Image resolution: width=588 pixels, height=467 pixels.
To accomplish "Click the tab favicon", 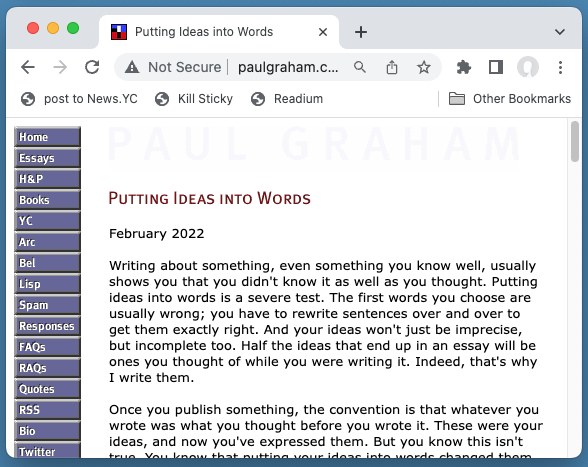I will (x=119, y=32).
